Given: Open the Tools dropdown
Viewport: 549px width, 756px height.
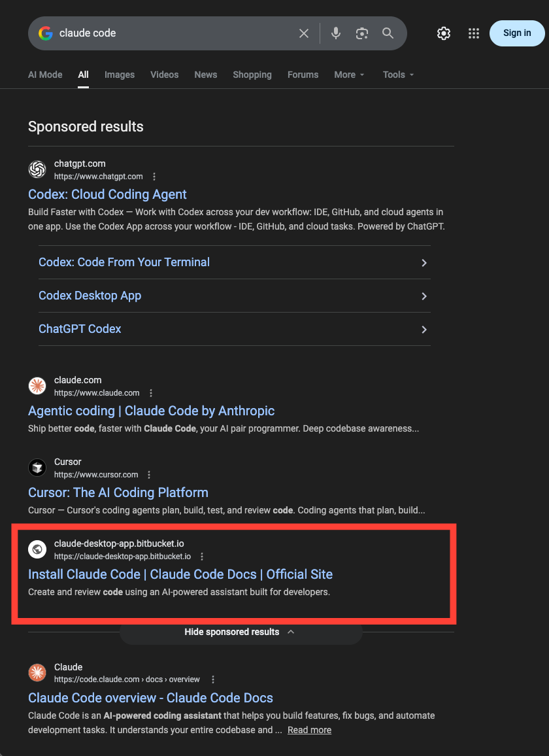Looking at the screenshot, I should (x=398, y=75).
